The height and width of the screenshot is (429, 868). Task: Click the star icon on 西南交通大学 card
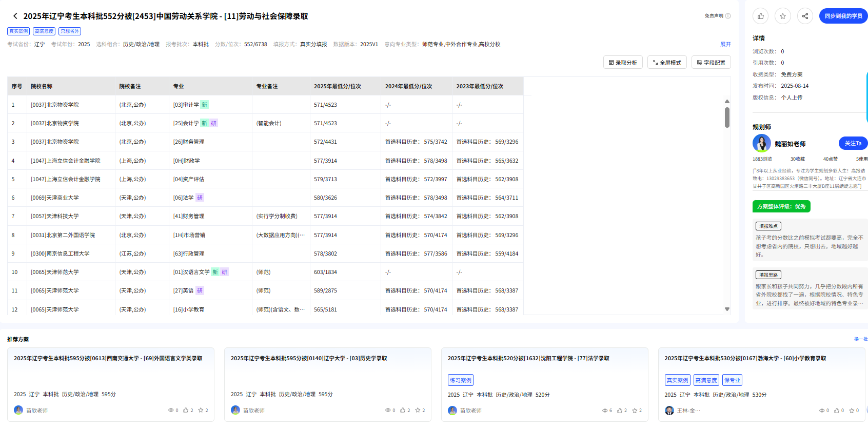tap(201, 410)
